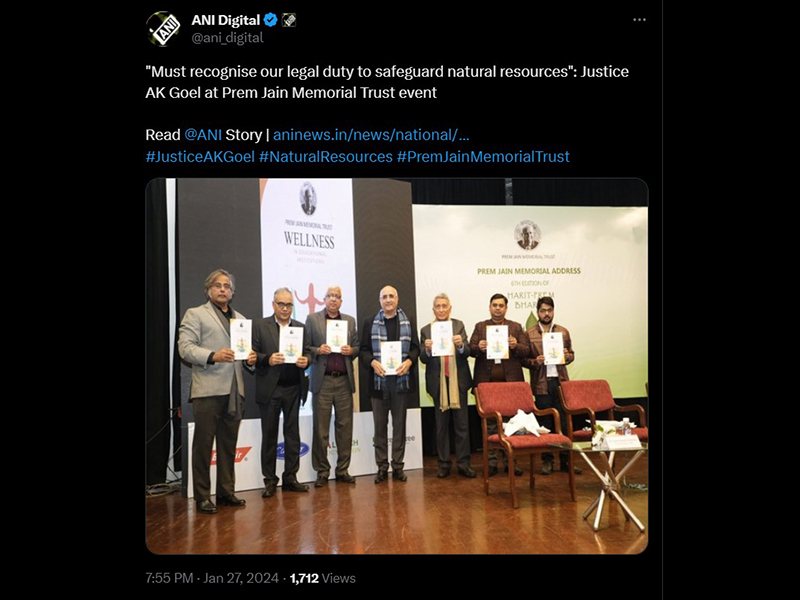Image resolution: width=800 pixels, height=600 pixels.
Task: Open the #JusticeAKGoel hashtag
Action: (200, 156)
